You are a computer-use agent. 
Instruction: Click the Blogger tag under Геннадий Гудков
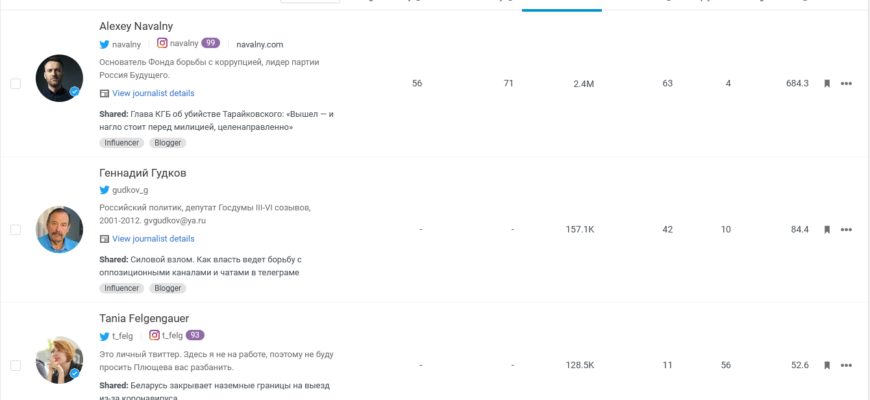click(x=168, y=288)
